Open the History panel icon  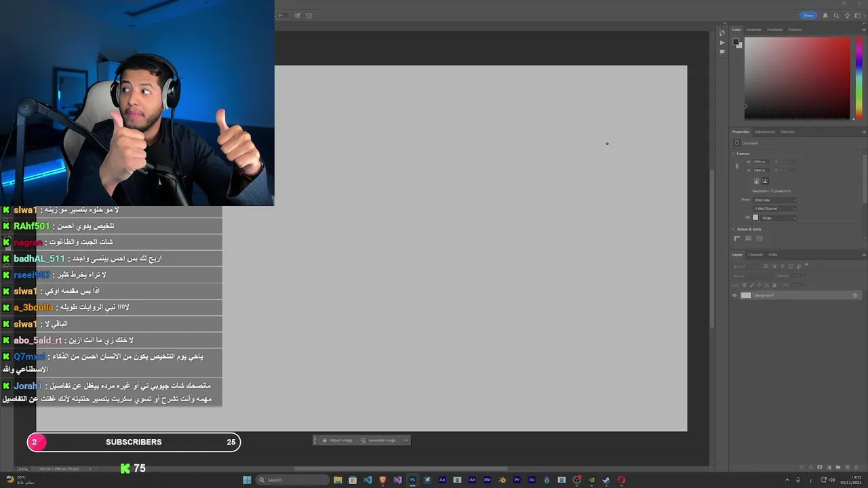coord(722,33)
